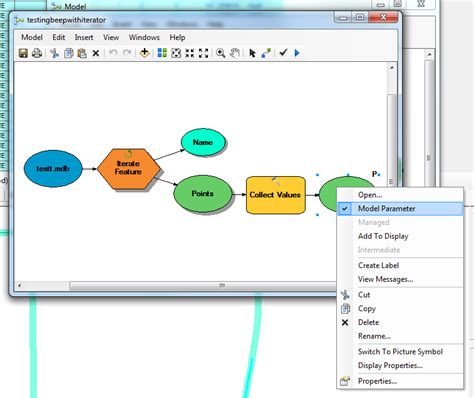Validate the entire model with the checkmark icon
Screen dimensions: 474x398
click(283, 53)
